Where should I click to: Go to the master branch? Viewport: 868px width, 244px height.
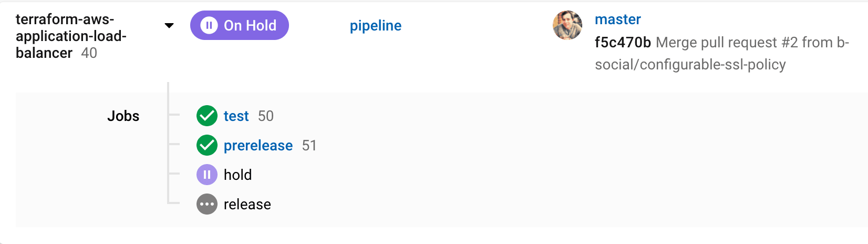(x=617, y=19)
